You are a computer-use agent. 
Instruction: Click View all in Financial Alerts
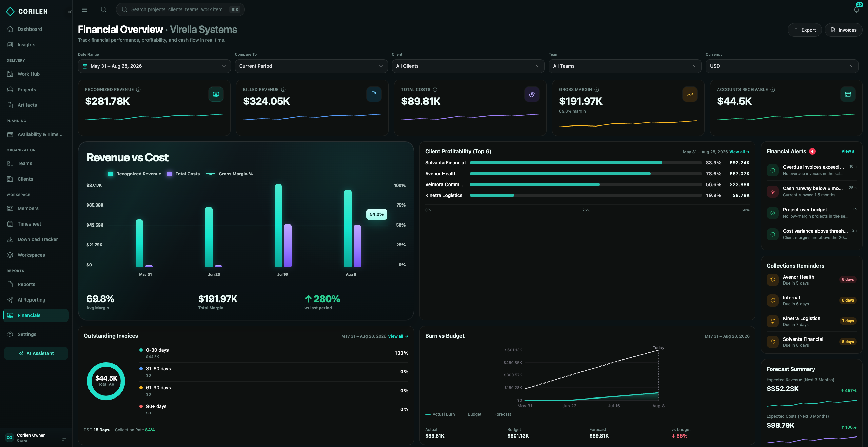point(849,151)
